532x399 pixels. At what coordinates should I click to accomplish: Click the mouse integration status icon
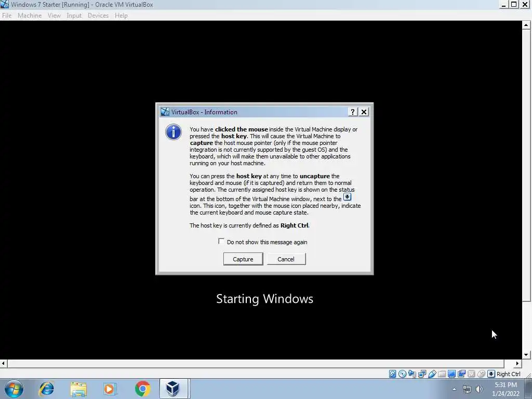pyautogui.click(x=481, y=374)
